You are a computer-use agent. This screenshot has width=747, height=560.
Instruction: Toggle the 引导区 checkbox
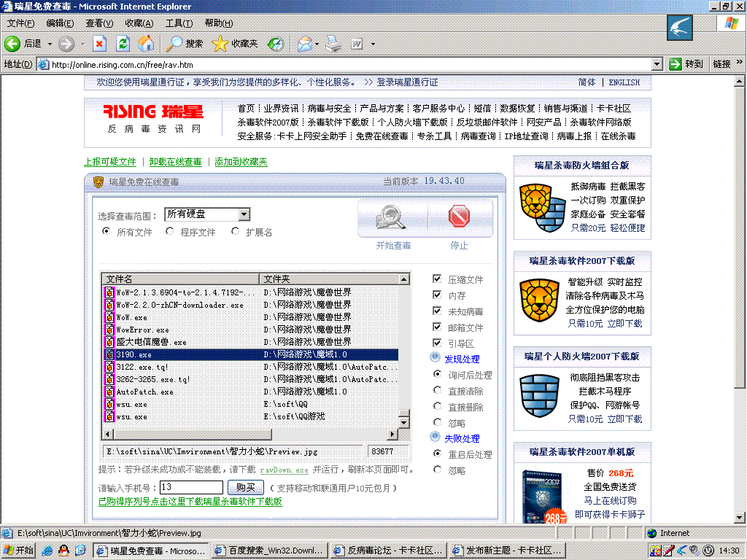437,343
